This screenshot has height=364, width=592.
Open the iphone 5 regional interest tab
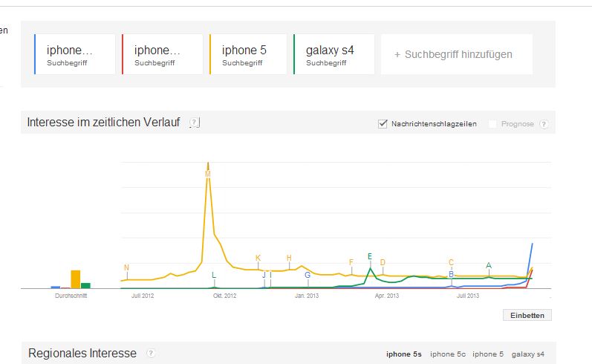point(488,354)
